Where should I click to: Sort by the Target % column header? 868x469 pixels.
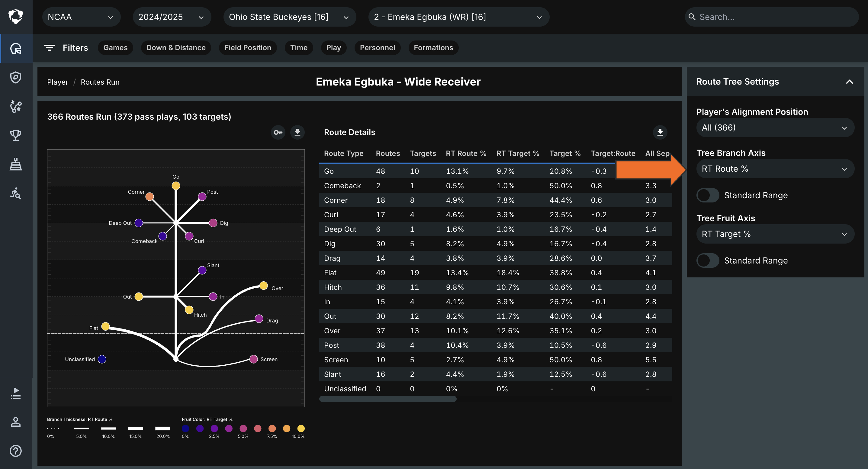coord(565,154)
